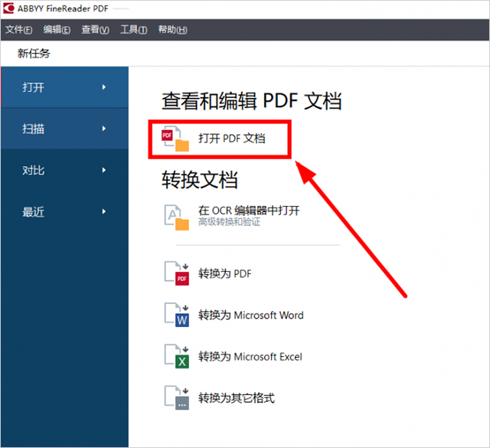Click the 查看和编辑 PDF 文档 heading
The width and height of the screenshot is (490, 448).
pyautogui.click(x=252, y=101)
